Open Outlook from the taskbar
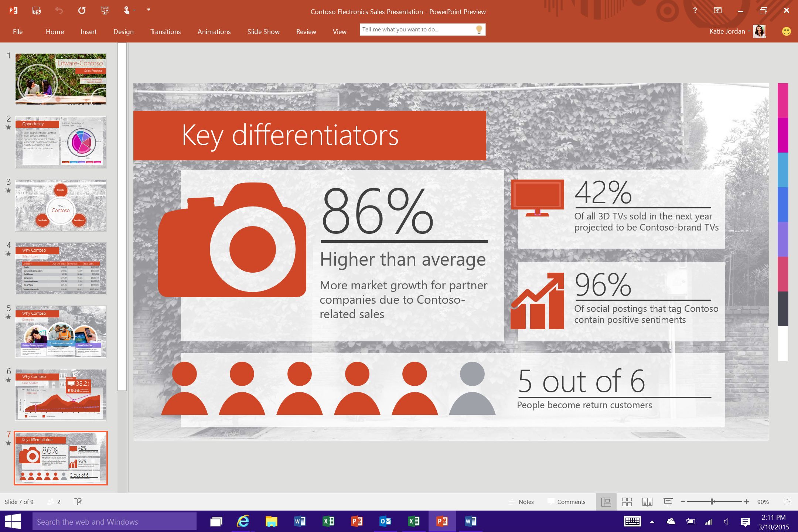This screenshot has width=798, height=532. 385,521
